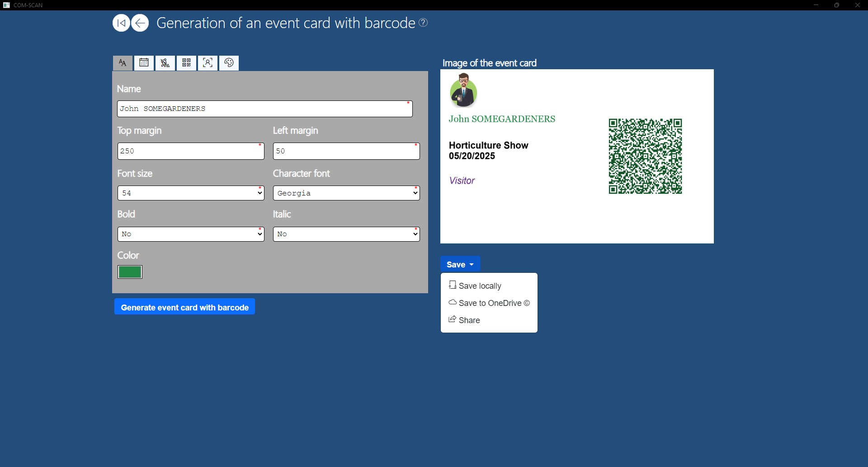
Task: Click the avatar image on the event card
Action: click(x=463, y=91)
